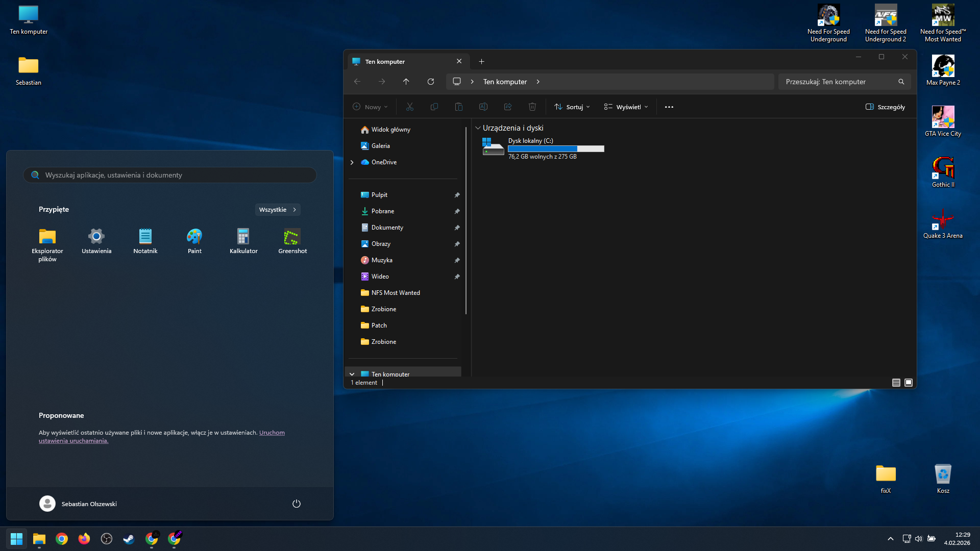Viewport: 980px width, 551px height.
Task: Open Steam from the taskbar
Action: click(x=129, y=539)
